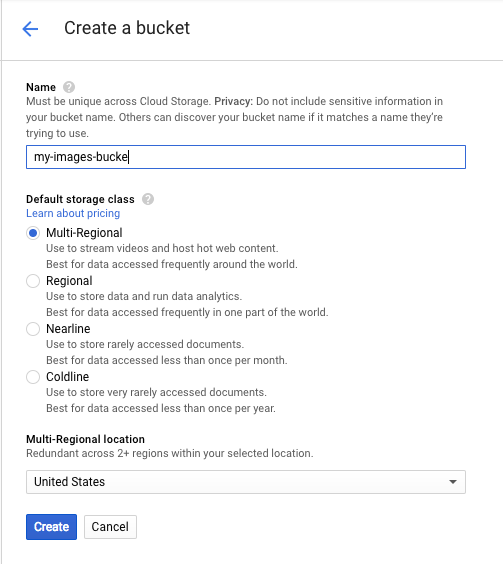Click the arrow on the United States dropdown
Viewport: 503px width, 564px height.
coord(453,482)
